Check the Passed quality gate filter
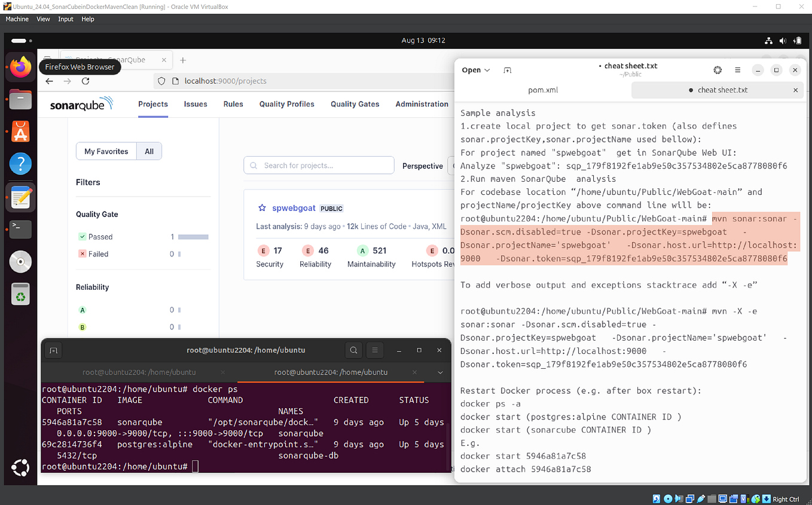Viewport: 812px width, 505px height. pos(83,236)
